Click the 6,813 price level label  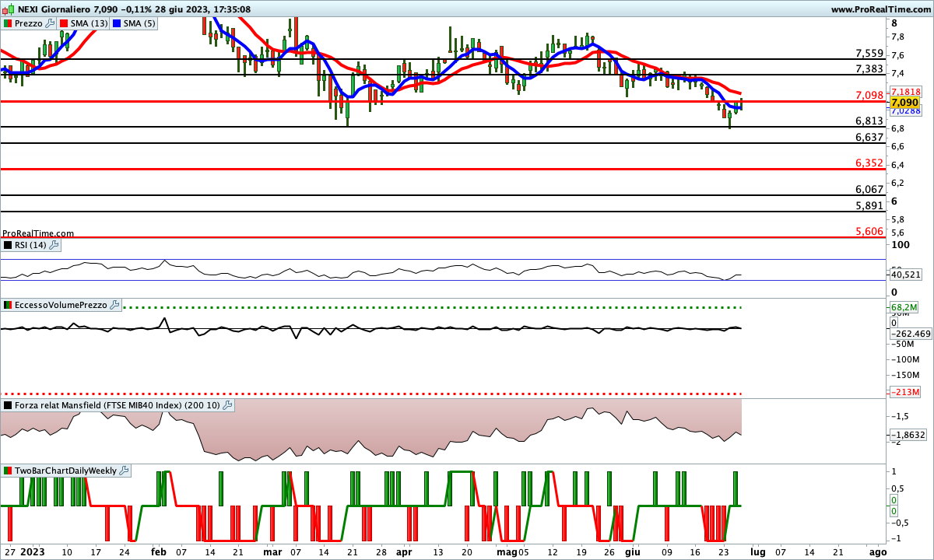(869, 121)
